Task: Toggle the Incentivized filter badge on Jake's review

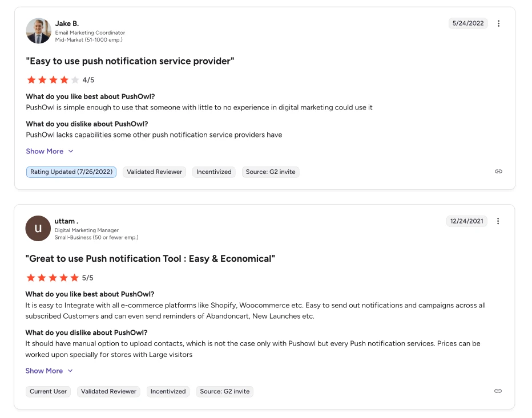Action: pyautogui.click(x=213, y=172)
